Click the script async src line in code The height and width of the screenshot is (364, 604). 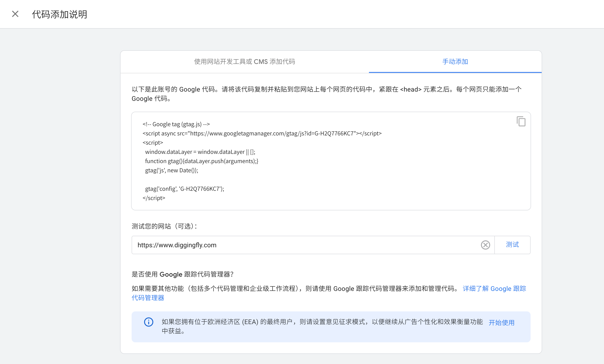tap(262, 133)
